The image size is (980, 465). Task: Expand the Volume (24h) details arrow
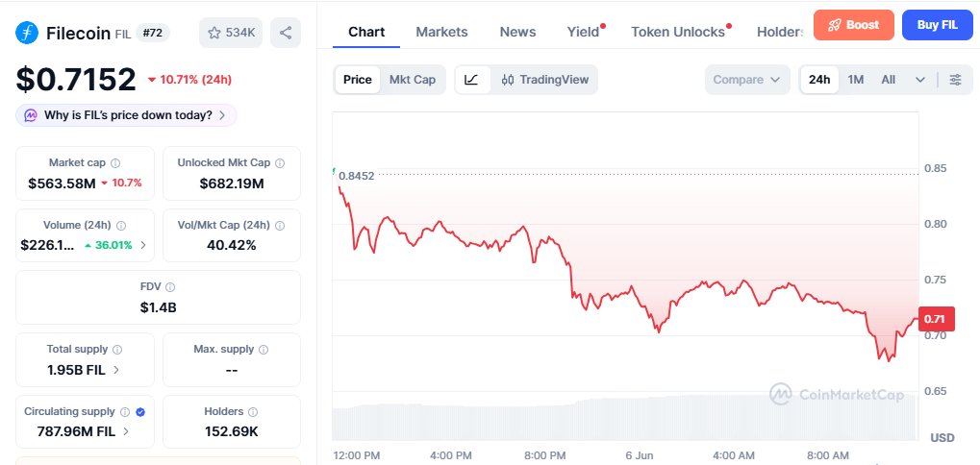(143, 245)
